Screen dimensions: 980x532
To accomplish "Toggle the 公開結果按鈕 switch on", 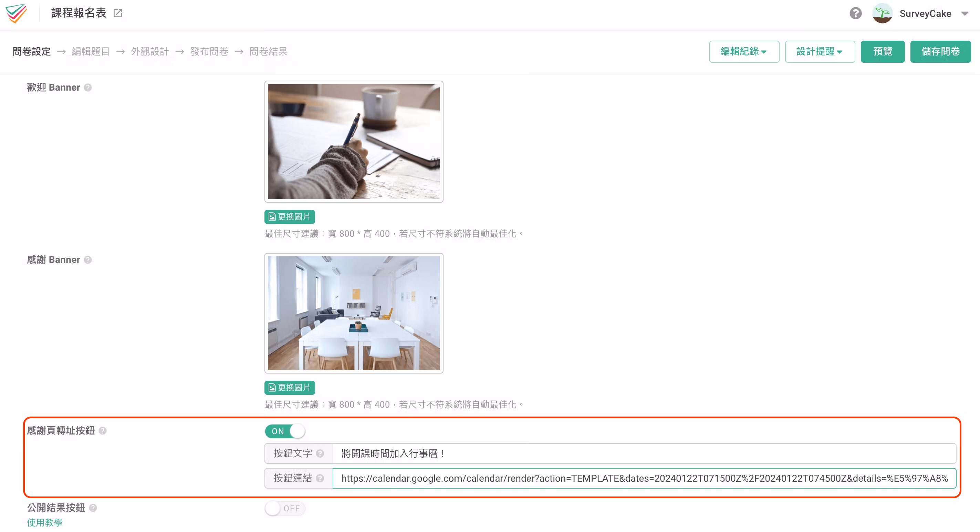I will [285, 509].
